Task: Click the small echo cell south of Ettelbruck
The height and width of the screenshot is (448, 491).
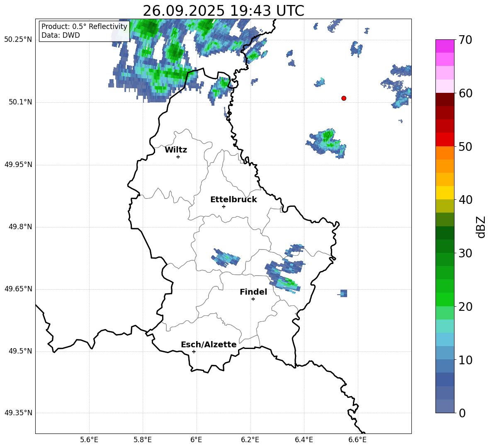Action: pyautogui.click(x=226, y=258)
